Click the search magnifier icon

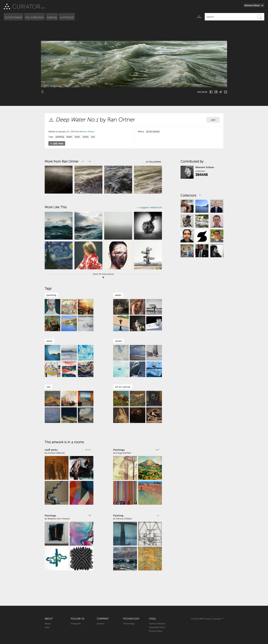click(x=259, y=17)
